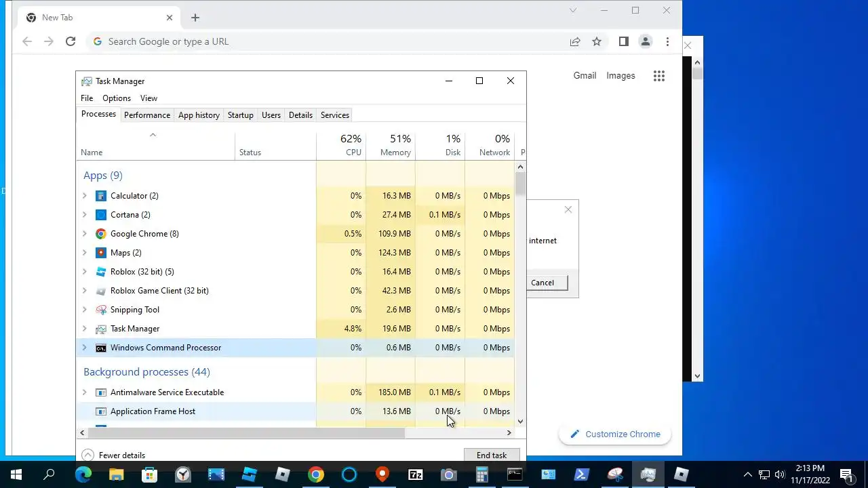The height and width of the screenshot is (488, 868).
Task: Click Customize Chrome
Action: 615,434
